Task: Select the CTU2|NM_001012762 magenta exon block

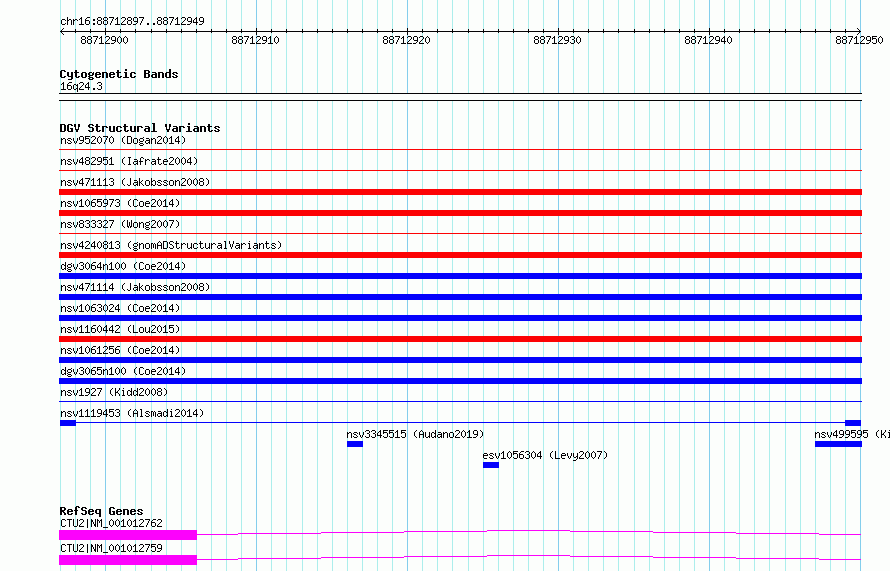Action: [128, 535]
